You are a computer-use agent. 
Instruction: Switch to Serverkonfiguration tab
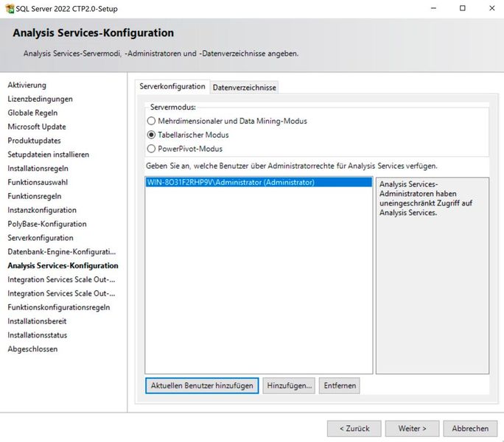pos(172,86)
